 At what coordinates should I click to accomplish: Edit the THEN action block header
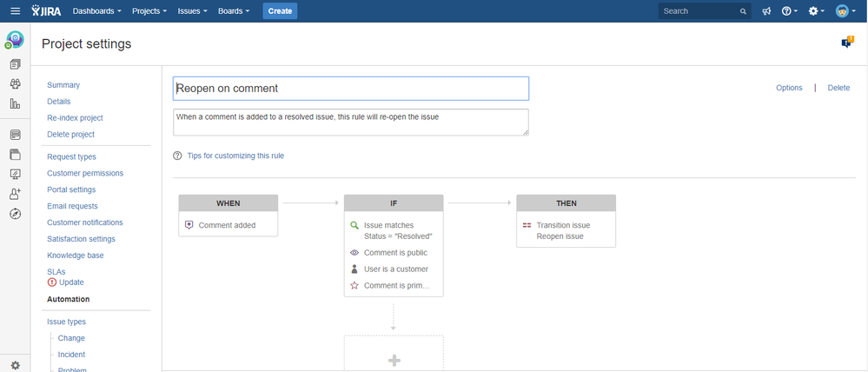[x=567, y=203]
